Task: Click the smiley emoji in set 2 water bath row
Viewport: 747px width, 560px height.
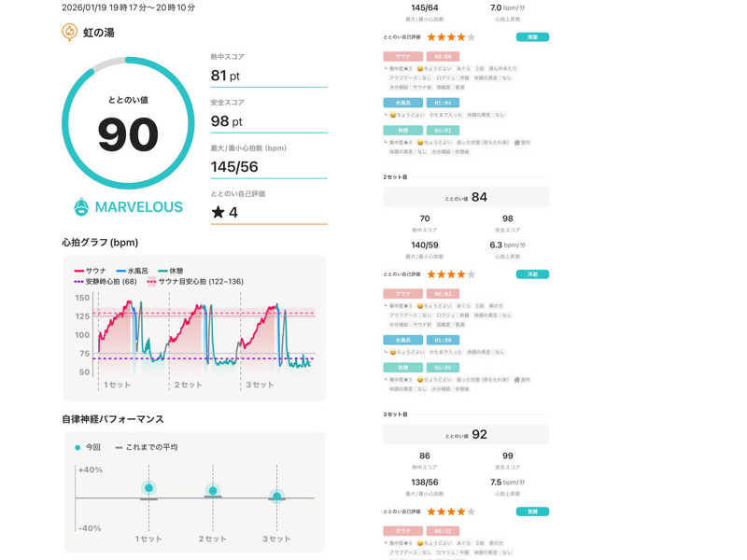Action: pyautogui.click(x=393, y=352)
